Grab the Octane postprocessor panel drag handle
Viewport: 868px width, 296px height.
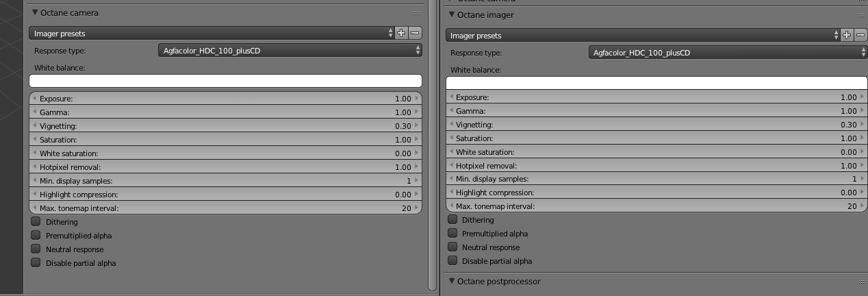[x=862, y=282]
